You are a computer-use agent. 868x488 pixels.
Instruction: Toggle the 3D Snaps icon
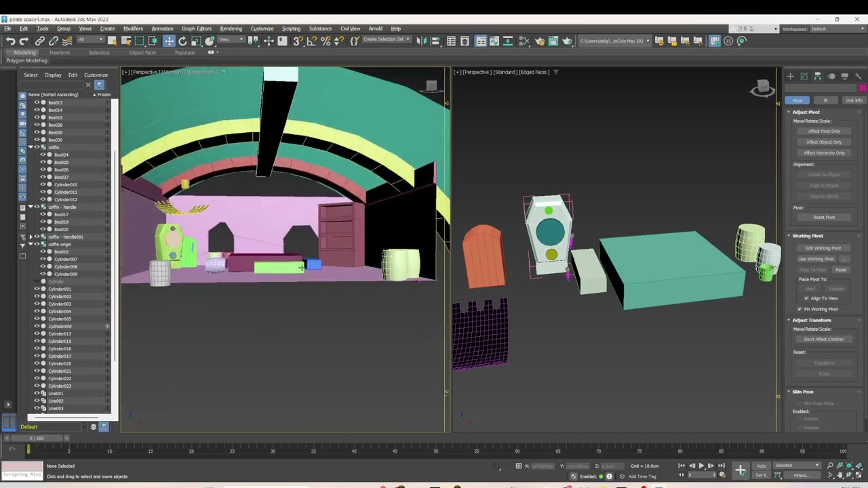click(298, 41)
